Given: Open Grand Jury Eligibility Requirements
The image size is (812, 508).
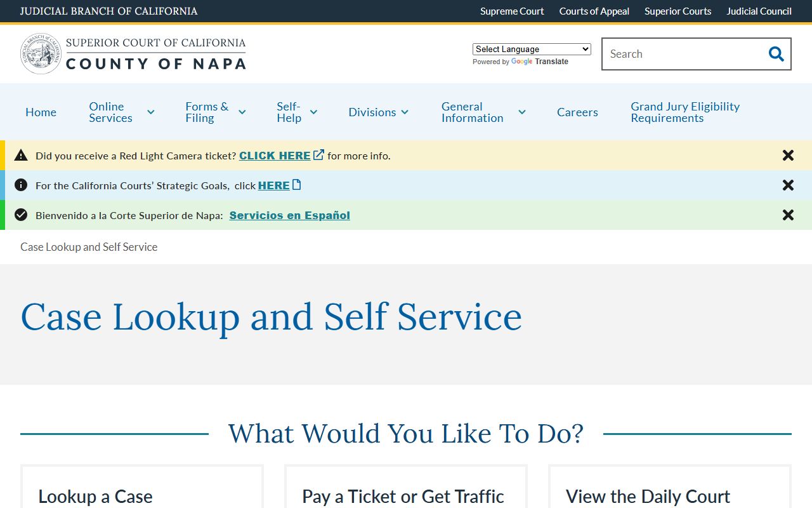Looking at the screenshot, I should coord(685,112).
